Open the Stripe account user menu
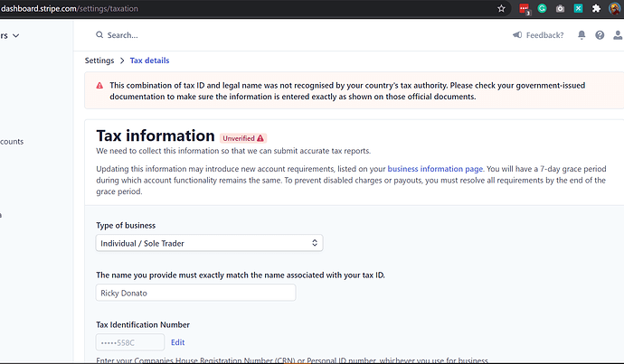 click(x=617, y=35)
